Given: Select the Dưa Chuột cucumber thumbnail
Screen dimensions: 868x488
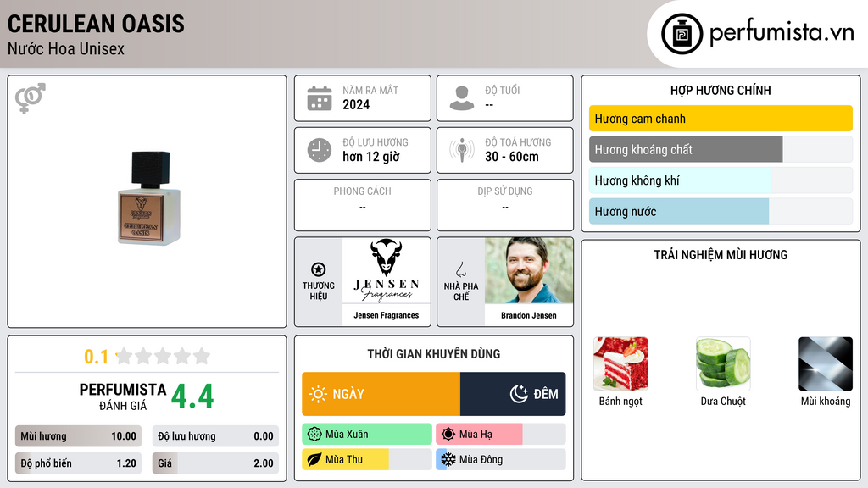Looking at the screenshot, I should click(x=723, y=364).
